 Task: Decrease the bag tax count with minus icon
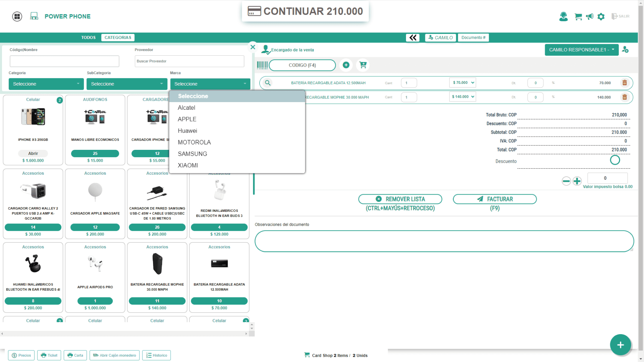coord(566,181)
